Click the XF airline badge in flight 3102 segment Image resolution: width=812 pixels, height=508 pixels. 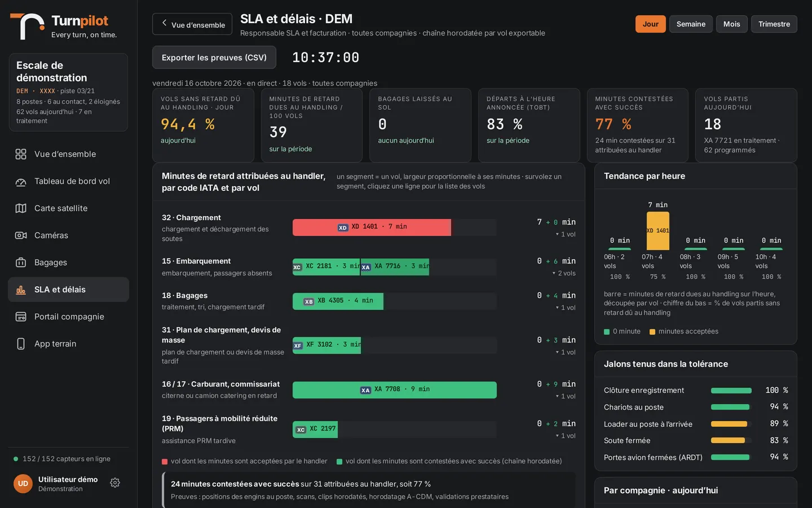point(298,345)
